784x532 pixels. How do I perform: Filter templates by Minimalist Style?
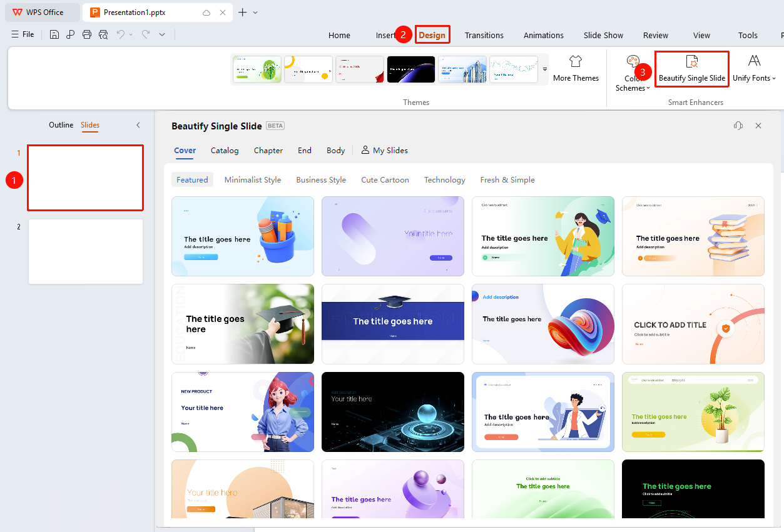click(x=253, y=180)
